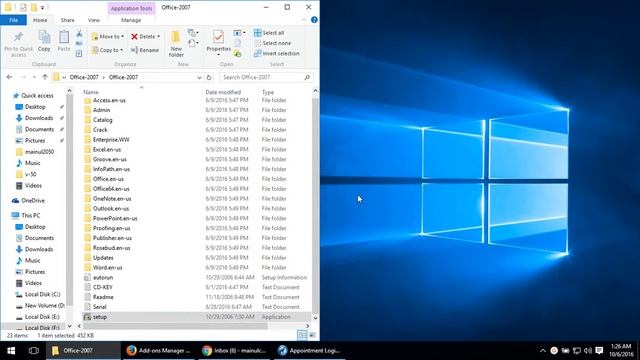Open the Delete dropdown arrow
This screenshot has width=640, height=360.
159,36
